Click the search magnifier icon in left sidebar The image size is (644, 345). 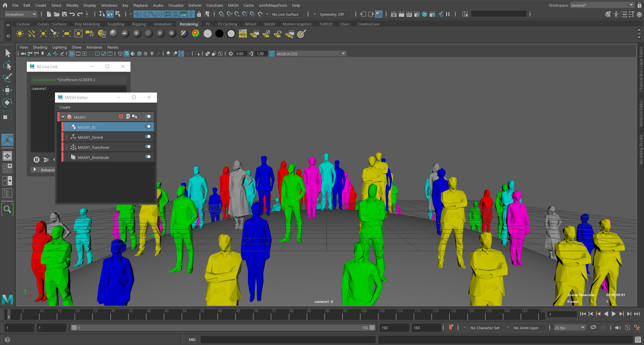point(7,210)
